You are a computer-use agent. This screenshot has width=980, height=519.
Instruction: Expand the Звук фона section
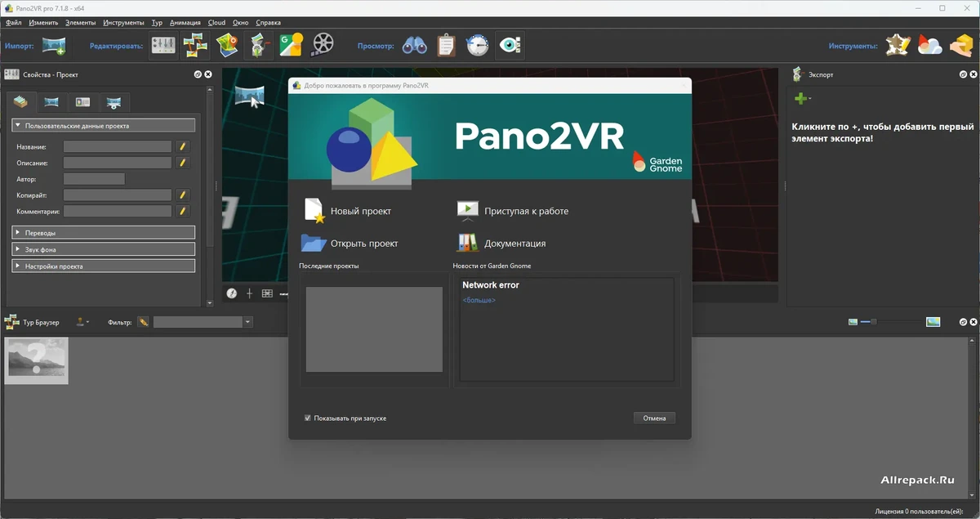(103, 249)
